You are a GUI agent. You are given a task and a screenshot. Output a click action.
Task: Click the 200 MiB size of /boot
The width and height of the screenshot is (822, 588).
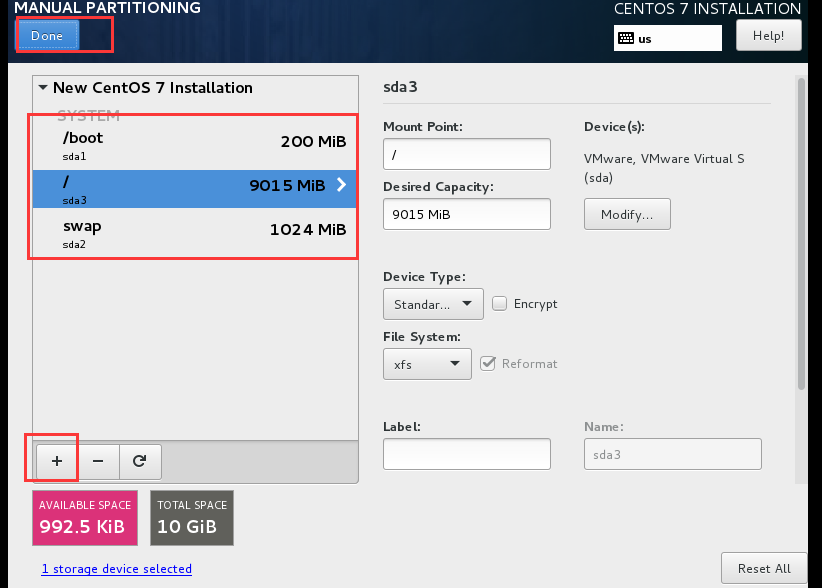tap(313, 141)
